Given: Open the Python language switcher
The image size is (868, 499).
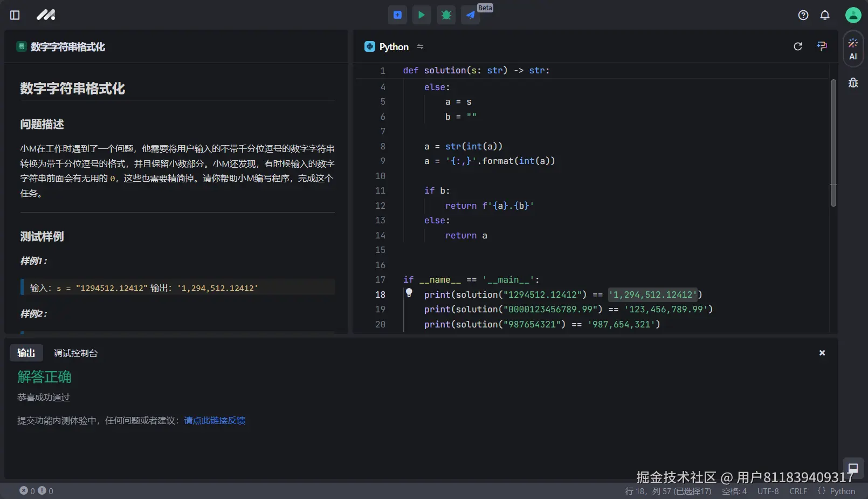Looking at the screenshot, I should coord(394,47).
